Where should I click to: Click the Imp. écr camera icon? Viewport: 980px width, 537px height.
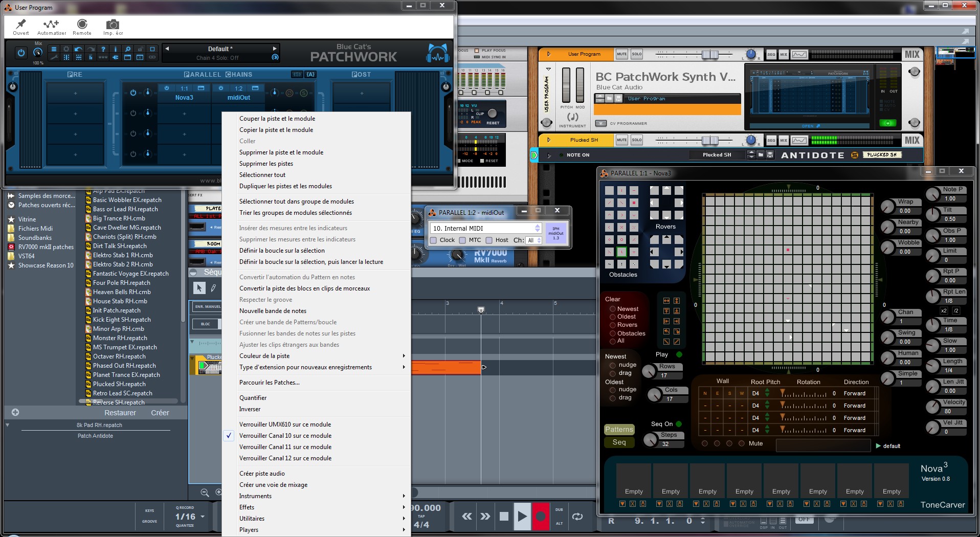point(113,25)
